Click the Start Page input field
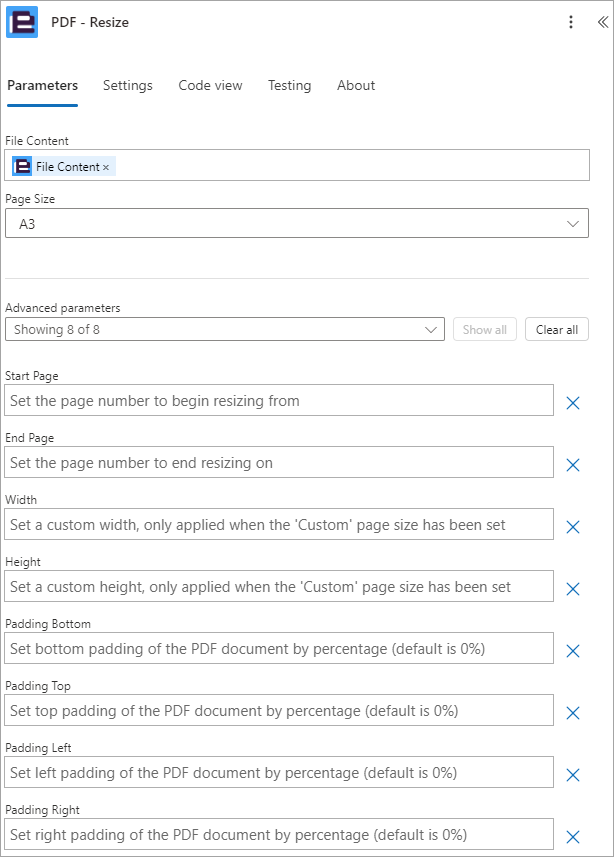614x857 pixels. (279, 401)
